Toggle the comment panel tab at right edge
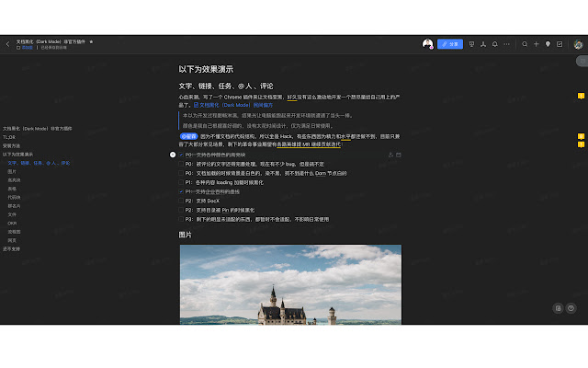588x368 pixels. click(x=582, y=61)
